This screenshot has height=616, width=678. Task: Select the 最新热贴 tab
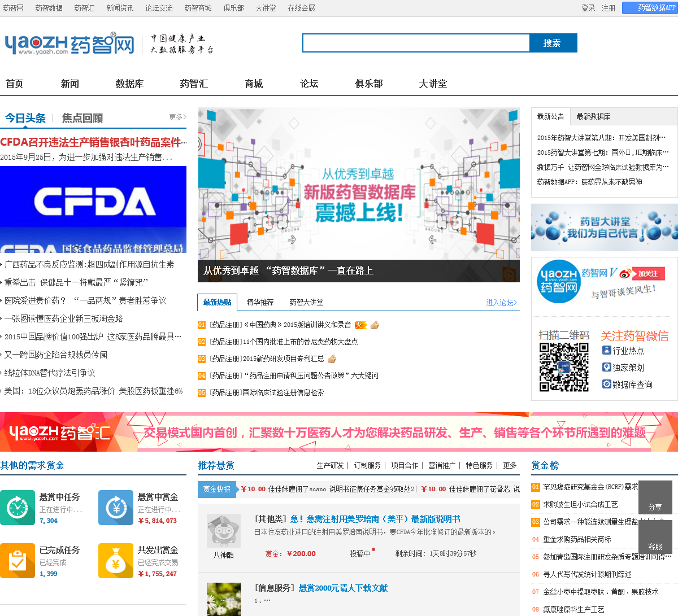click(218, 302)
